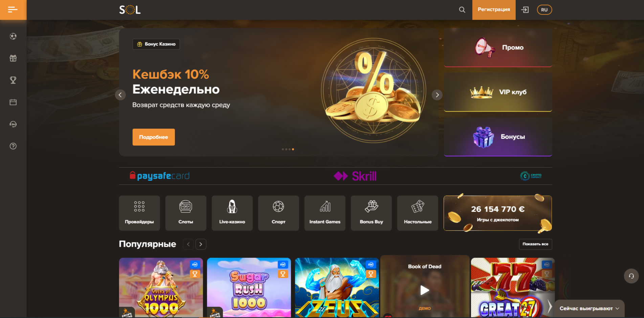Click the question mark help icon
The image size is (644, 318).
(13, 146)
